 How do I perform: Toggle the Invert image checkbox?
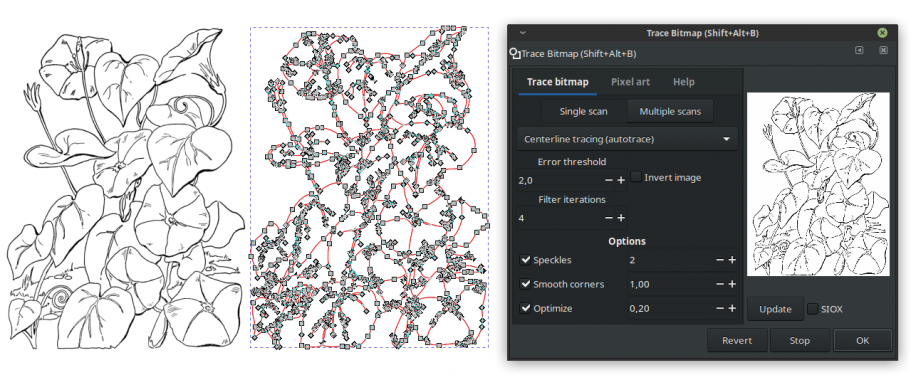click(637, 177)
